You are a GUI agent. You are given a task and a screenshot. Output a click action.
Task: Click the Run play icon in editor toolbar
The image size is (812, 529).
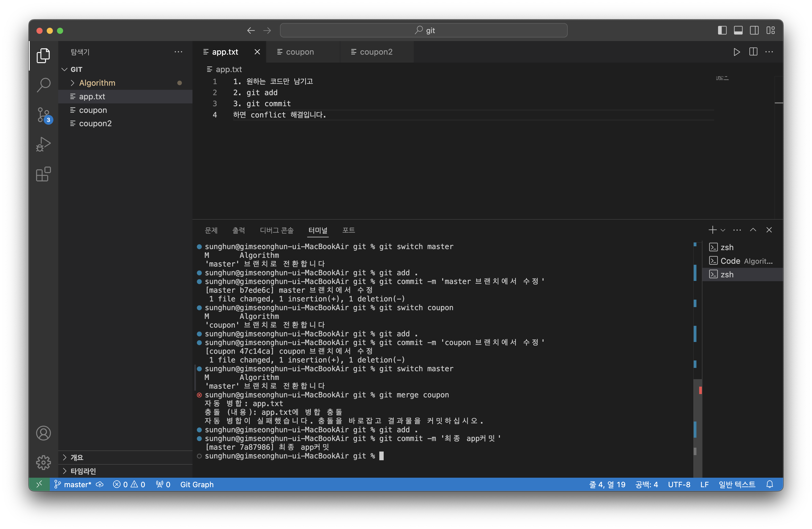[737, 52]
